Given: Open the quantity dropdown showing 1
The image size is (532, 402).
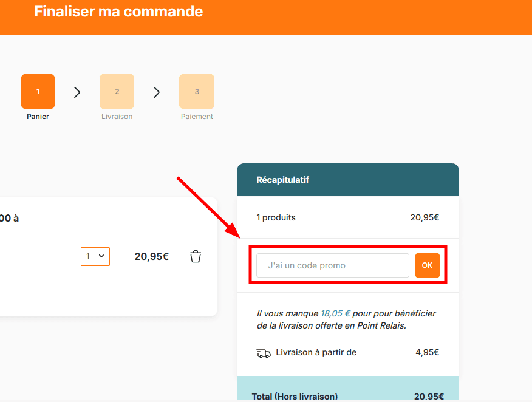Looking at the screenshot, I should pos(95,256).
